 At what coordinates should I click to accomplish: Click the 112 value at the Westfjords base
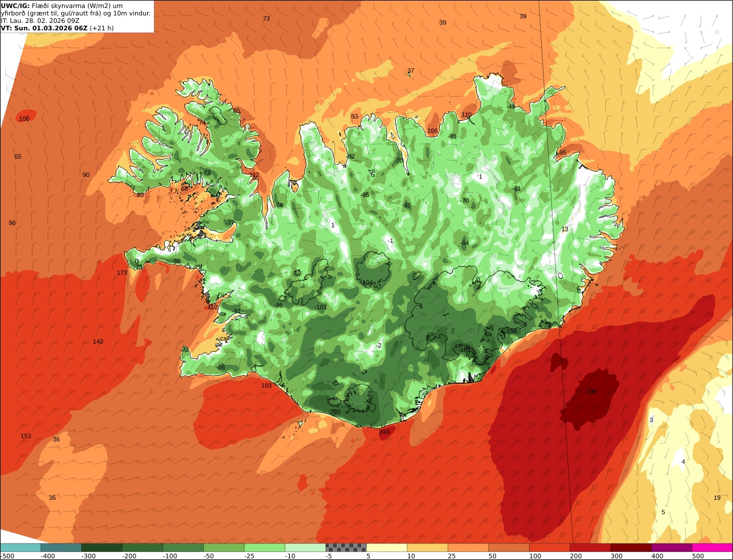[x=254, y=175]
